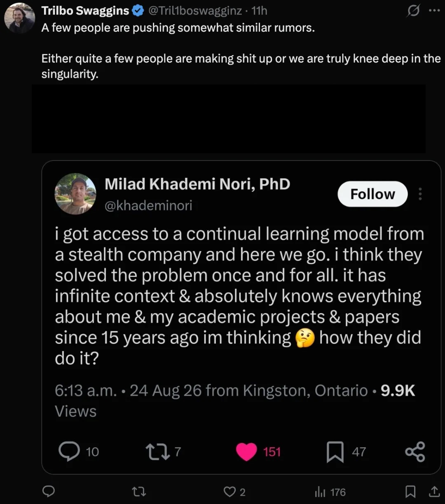Click the outer tweet's upload share icon
The image size is (445, 504).
click(x=434, y=492)
